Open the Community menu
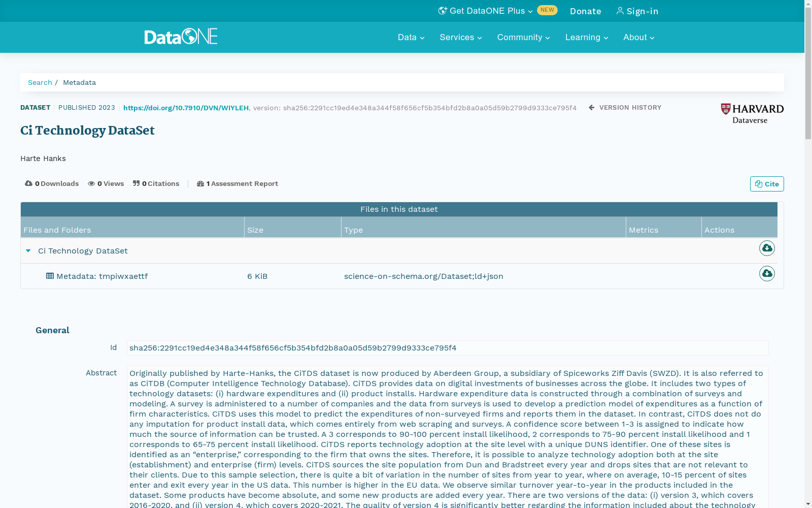Image resolution: width=812 pixels, height=508 pixels. tap(523, 37)
